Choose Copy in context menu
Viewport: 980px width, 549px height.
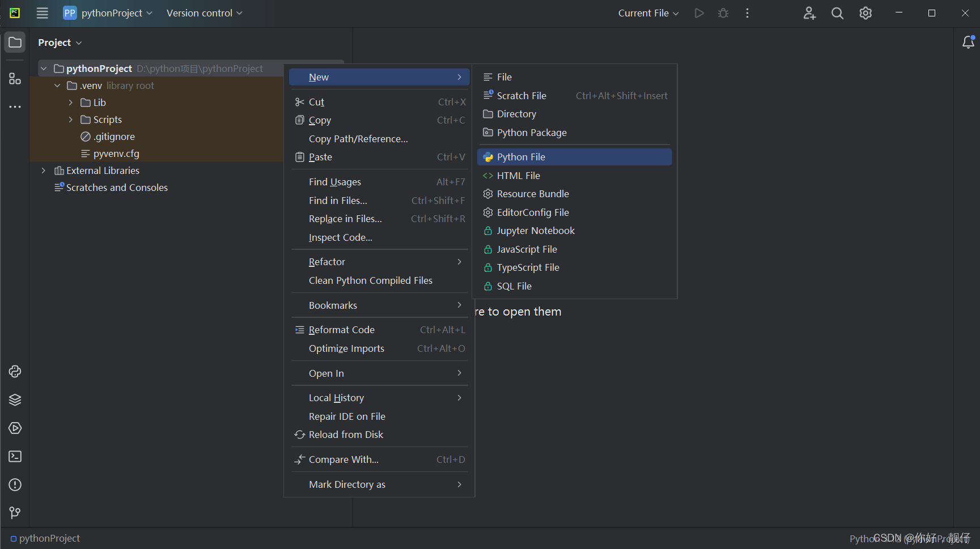379,120
